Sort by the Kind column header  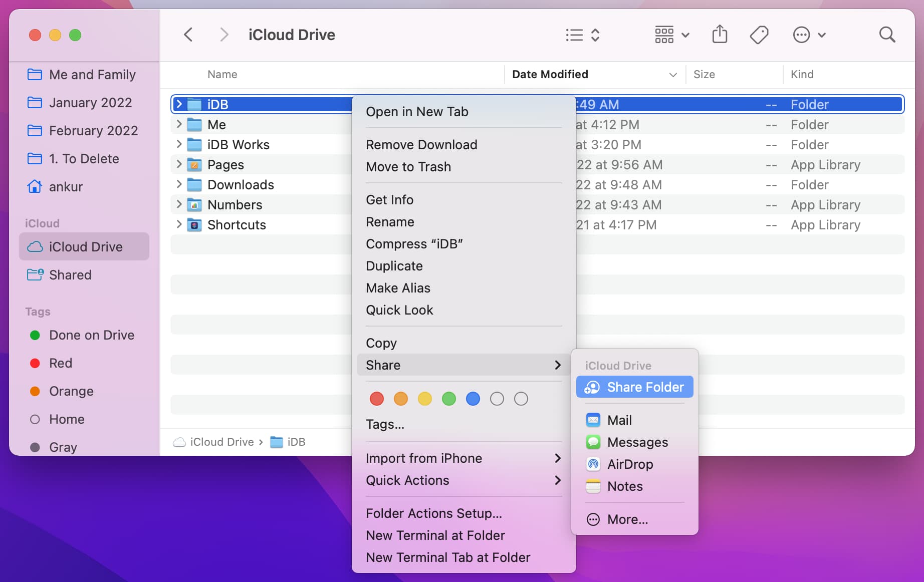[x=802, y=75]
